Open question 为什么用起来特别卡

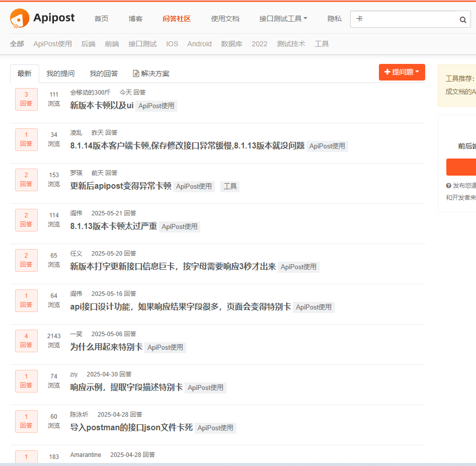click(x=106, y=347)
